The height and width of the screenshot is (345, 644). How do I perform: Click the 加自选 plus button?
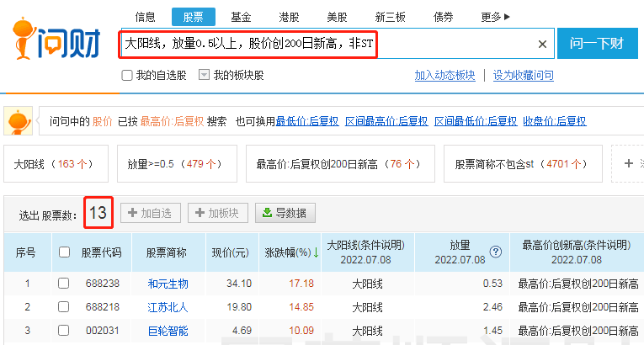(x=150, y=213)
